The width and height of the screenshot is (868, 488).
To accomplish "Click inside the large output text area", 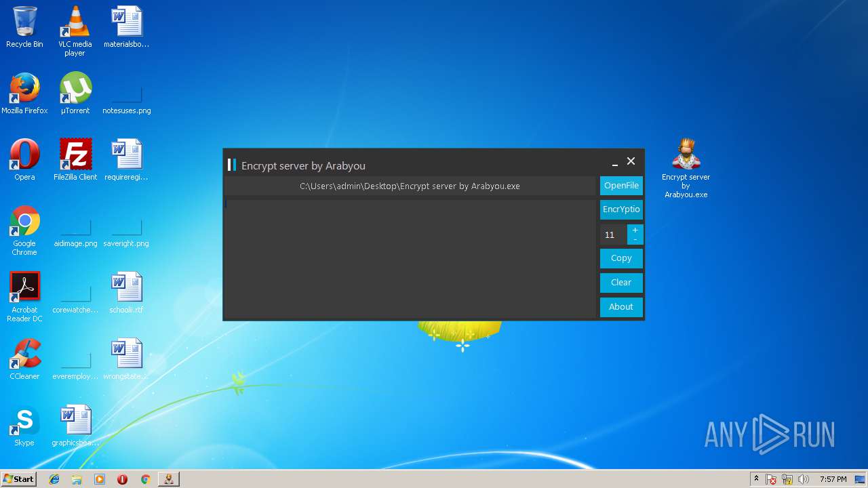I will tap(410, 258).
